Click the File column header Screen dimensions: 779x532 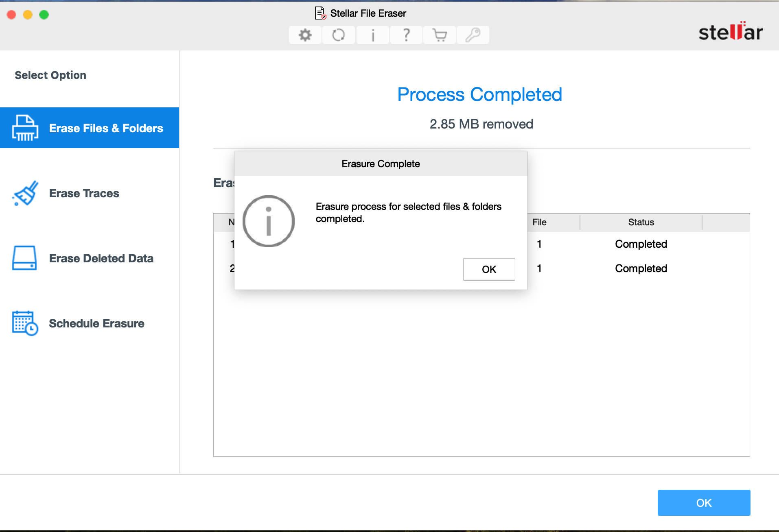(539, 222)
